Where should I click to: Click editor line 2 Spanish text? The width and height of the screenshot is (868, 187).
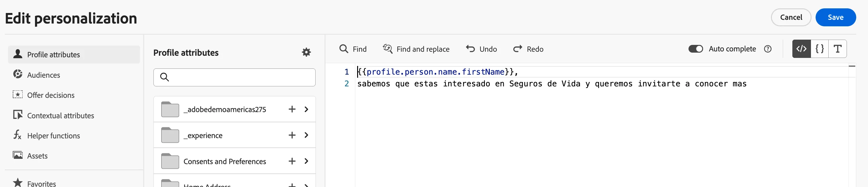[552, 83]
